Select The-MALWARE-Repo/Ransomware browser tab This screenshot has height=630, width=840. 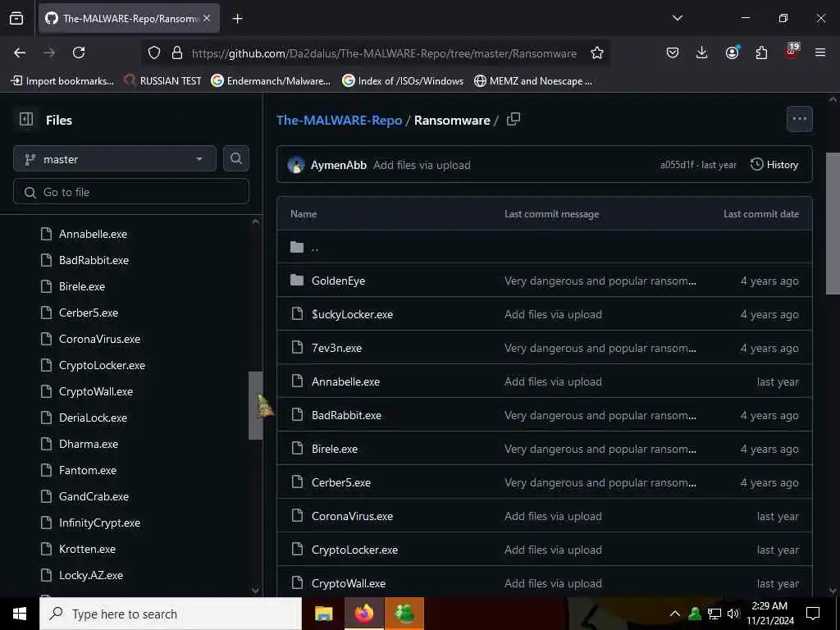tap(129, 18)
